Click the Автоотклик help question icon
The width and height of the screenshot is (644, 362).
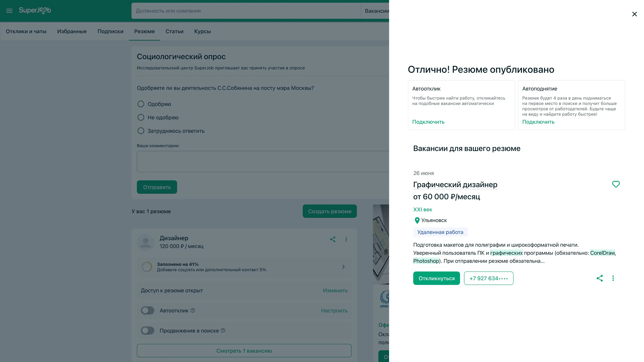coord(193,311)
